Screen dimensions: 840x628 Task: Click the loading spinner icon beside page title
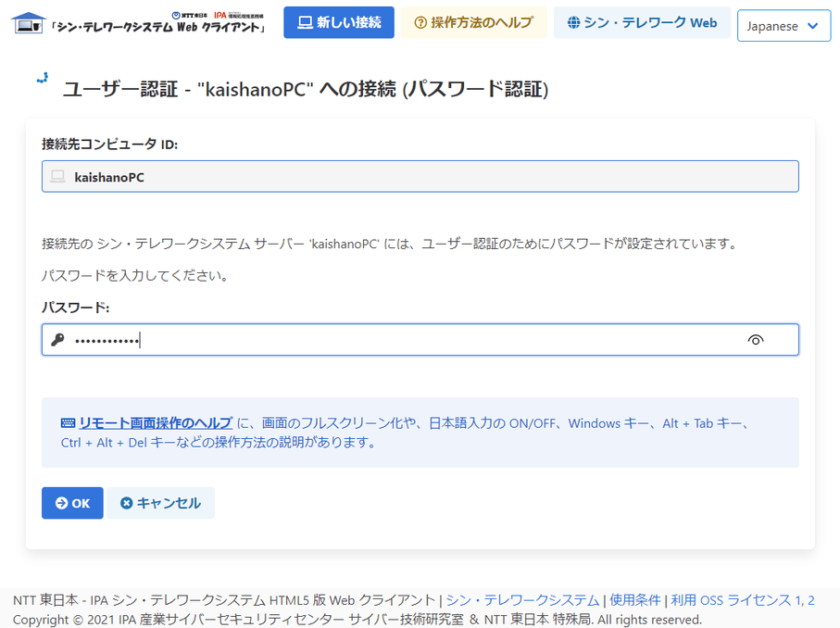coord(43,78)
